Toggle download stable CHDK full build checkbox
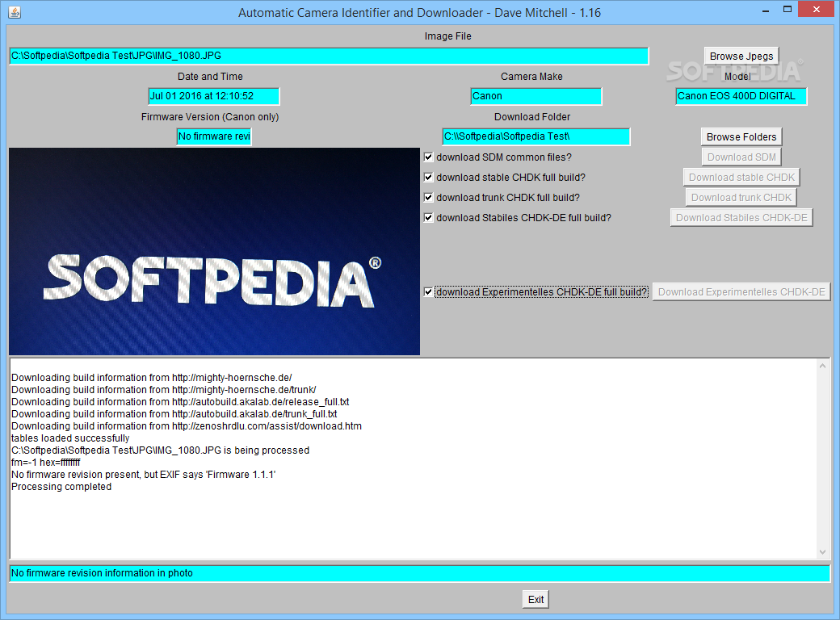This screenshot has height=620, width=840. point(429,178)
